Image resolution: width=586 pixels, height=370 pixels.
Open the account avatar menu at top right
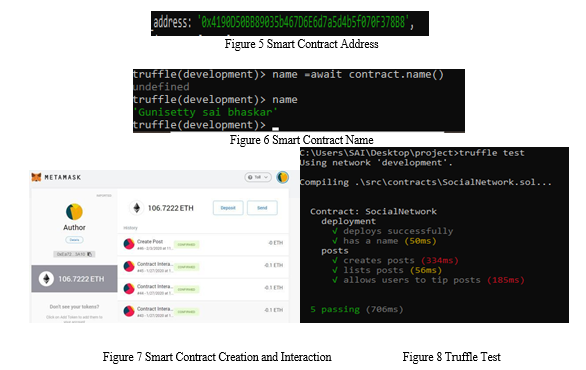283,177
